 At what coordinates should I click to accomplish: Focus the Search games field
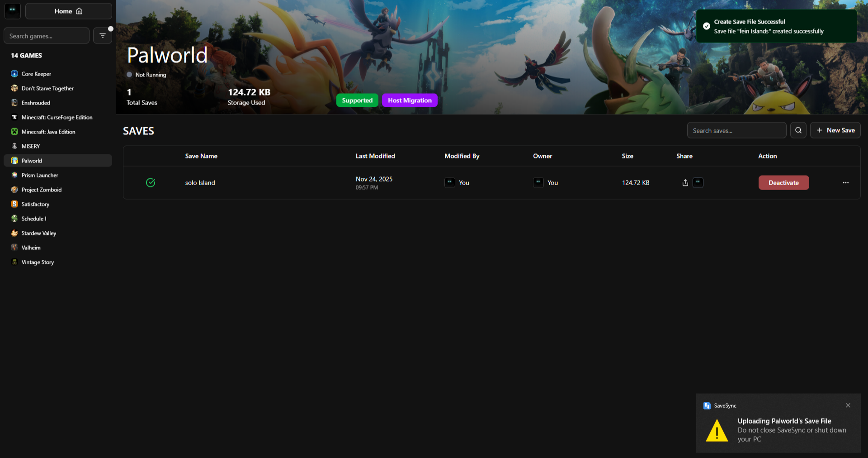pyautogui.click(x=47, y=36)
